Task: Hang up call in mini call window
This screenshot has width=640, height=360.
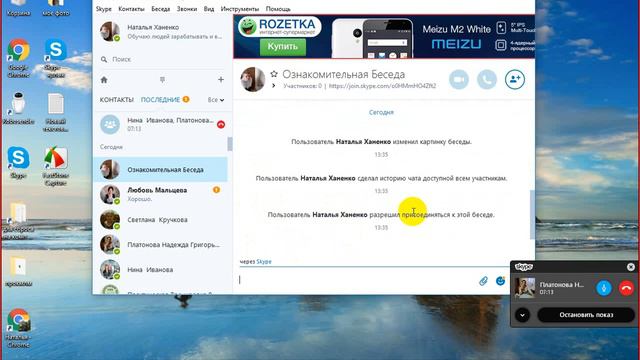Action: point(626,288)
